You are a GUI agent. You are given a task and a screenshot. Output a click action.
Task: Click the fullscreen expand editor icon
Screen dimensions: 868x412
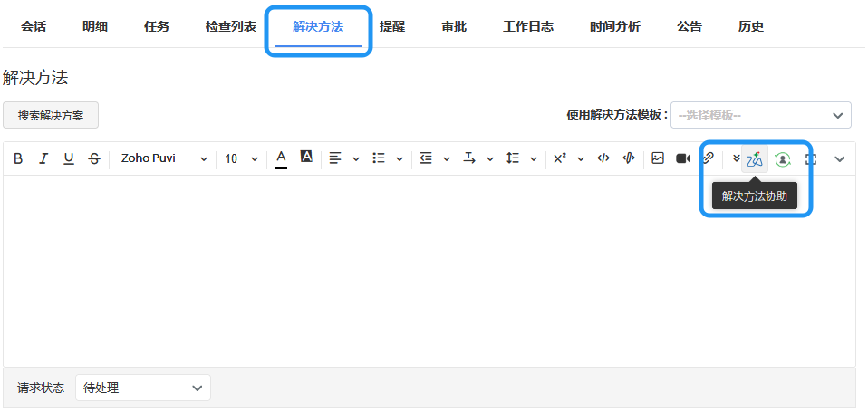pos(811,158)
